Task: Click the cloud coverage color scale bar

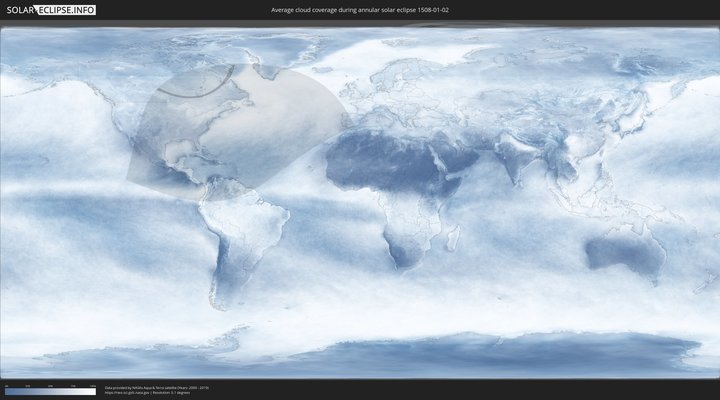Action: (x=51, y=392)
